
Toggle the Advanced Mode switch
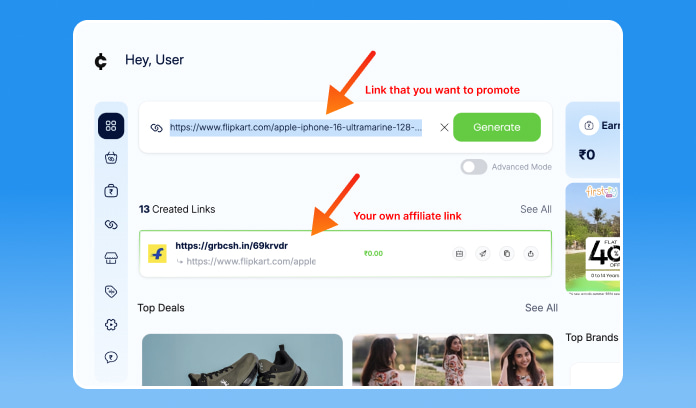pyautogui.click(x=474, y=167)
